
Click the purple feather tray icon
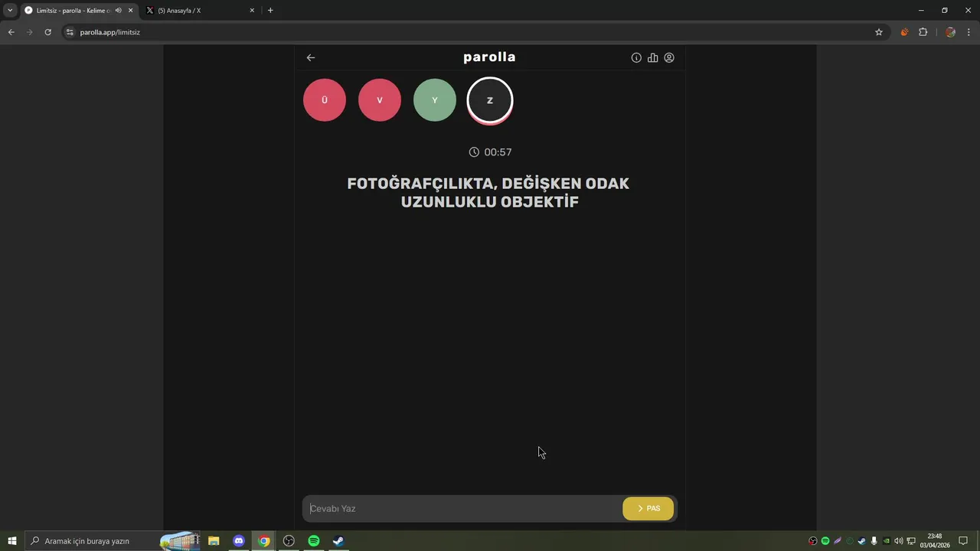coord(838,541)
